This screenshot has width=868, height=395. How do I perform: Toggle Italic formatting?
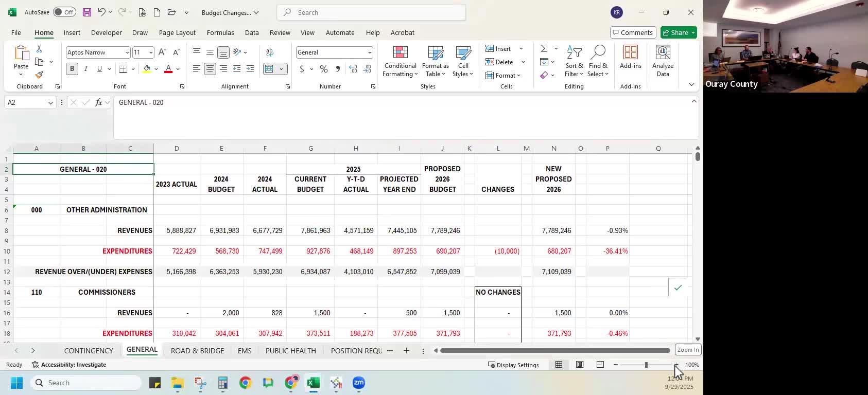click(85, 69)
